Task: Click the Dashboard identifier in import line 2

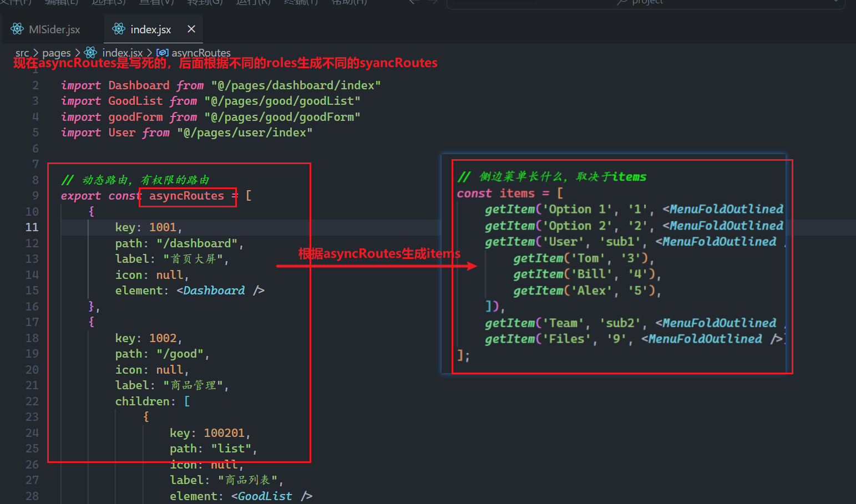Action: click(139, 85)
